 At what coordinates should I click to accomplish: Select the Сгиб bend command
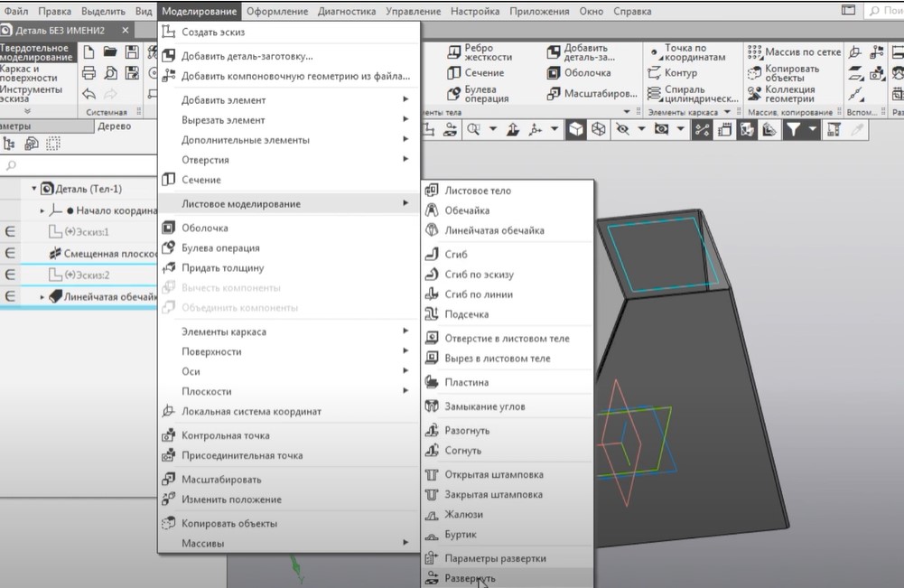[x=508, y=254]
